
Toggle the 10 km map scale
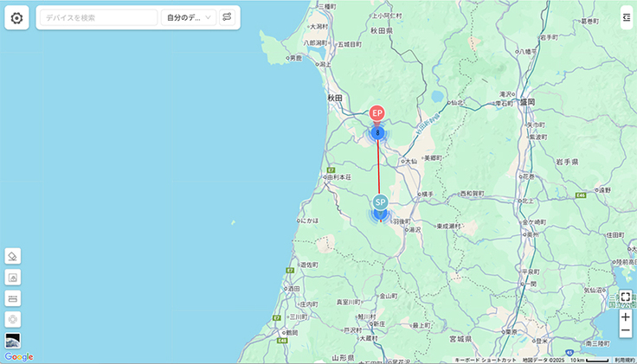[589, 361]
